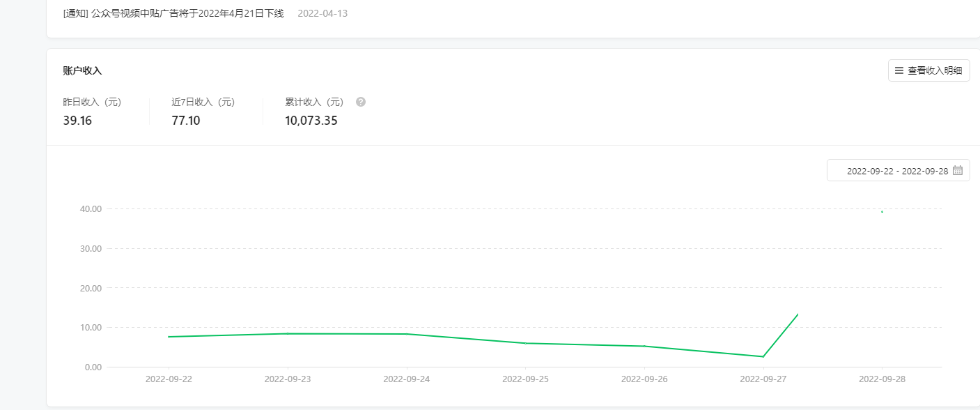This screenshot has width=980, height=410.
Task: Click the rising line end after 2022-09-27
Action: 798,314
